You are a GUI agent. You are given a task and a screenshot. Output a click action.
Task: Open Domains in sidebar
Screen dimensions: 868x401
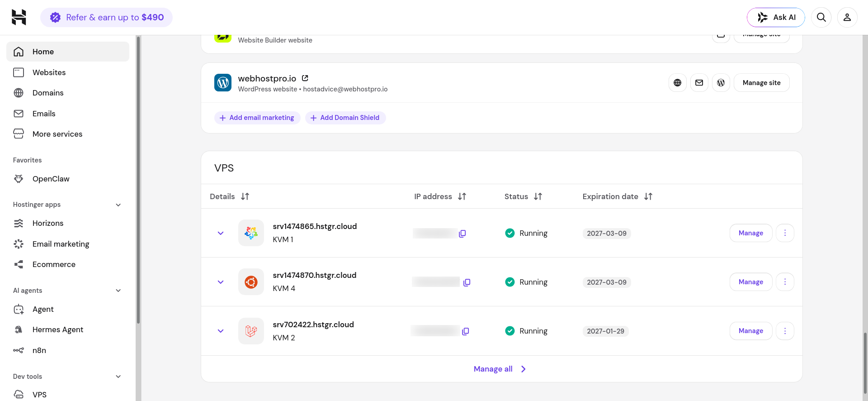tap(68, 93)
